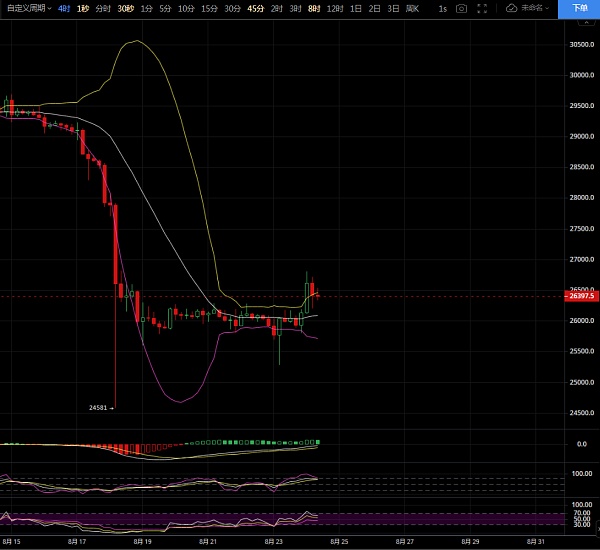Viewport: 600px width, 550px height.
Task: Switch to the 4时 timeframe
Action: [64, 8]
